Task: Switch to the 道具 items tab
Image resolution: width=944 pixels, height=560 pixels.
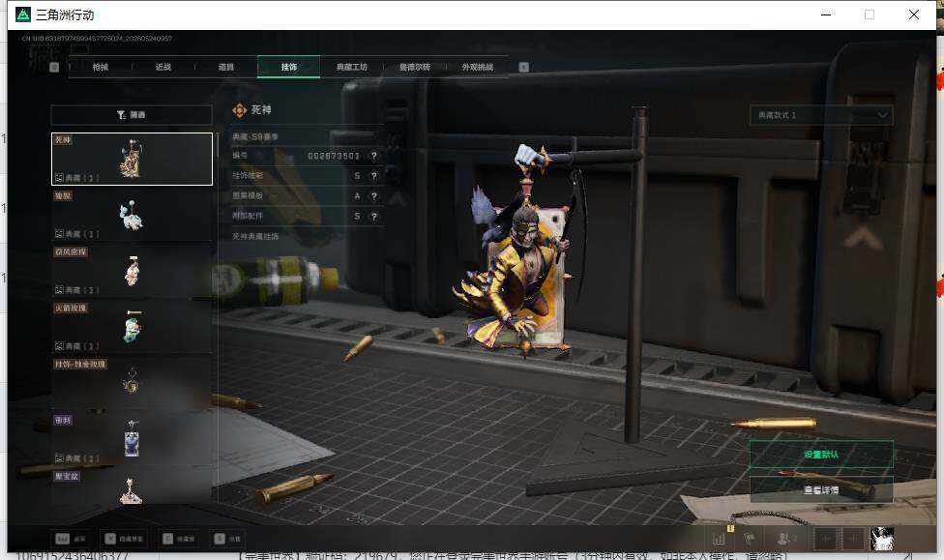Action: tap(225, 67)
